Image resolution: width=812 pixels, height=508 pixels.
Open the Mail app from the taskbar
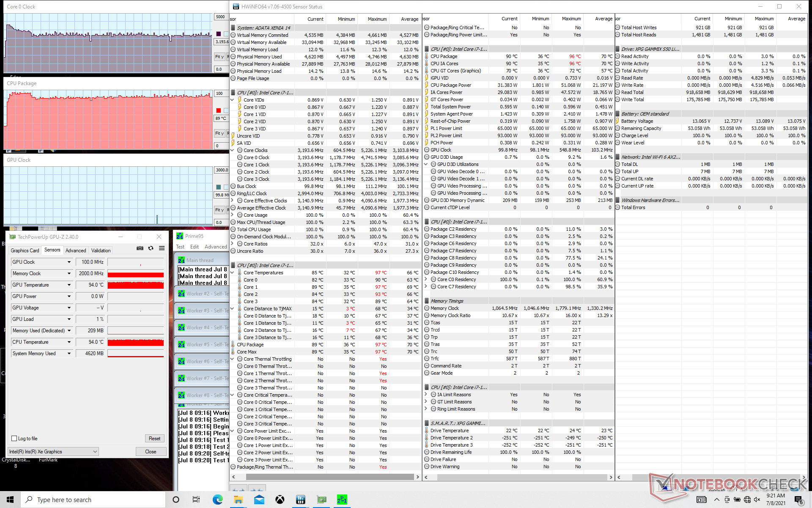coord(259,500)
